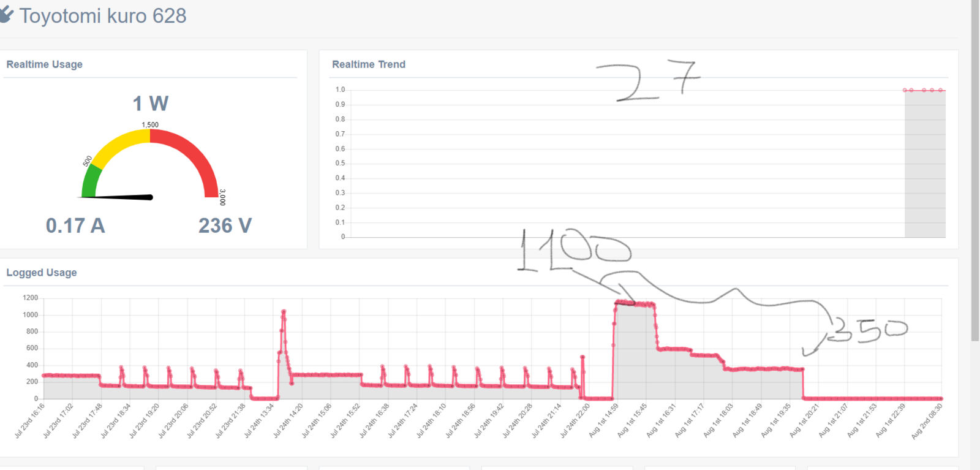980x470 pixels.
Task: Click the Jul 24th 18:56 x-axis label
Action: pyautogui.click(x=461, y=420)
